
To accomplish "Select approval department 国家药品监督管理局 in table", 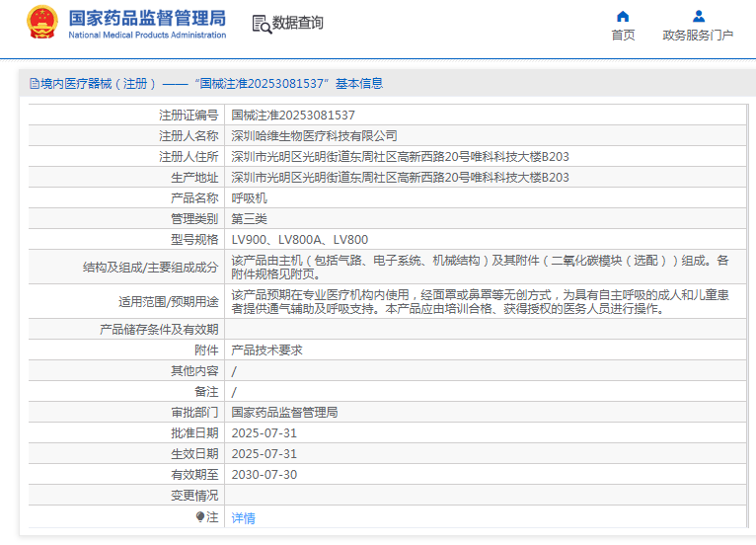I will pyautogui.click(x=284, y=413).
